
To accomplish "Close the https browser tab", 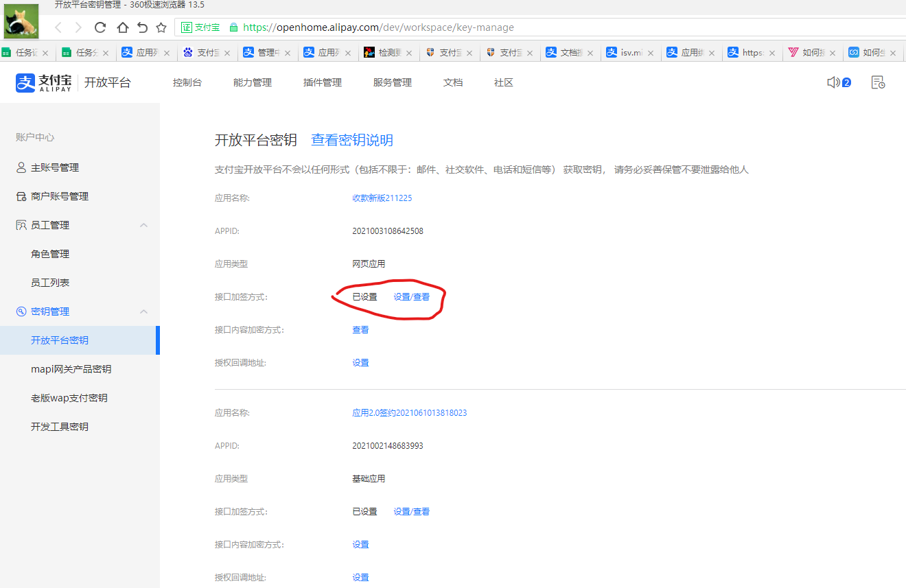I will [772, 53].
